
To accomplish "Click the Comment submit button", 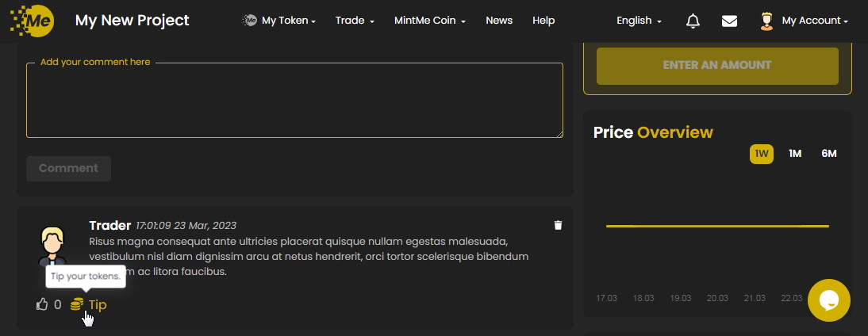I will pyautogui.click(x=68, y=168).
